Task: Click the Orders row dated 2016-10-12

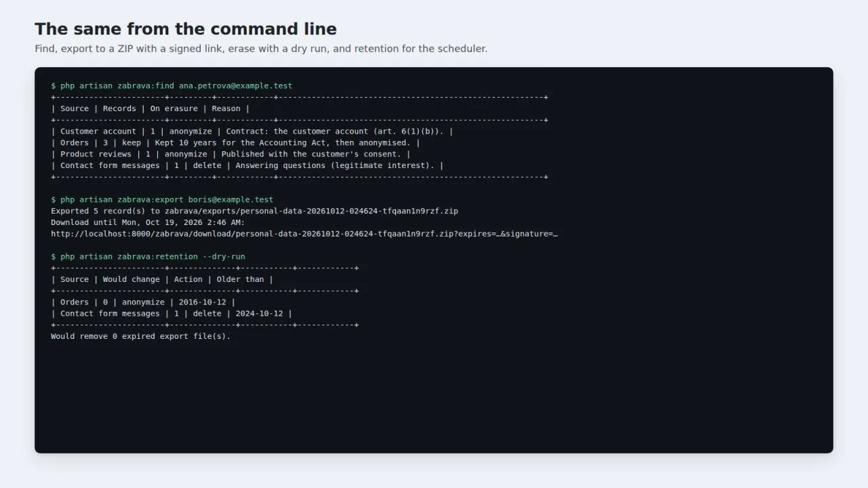Action: [x=143, y=302]
